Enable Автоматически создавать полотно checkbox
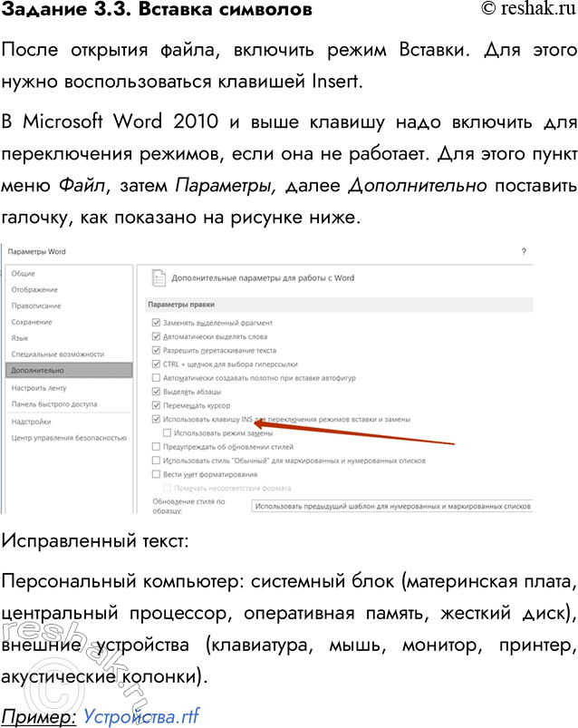This screenshot has width=578, height=728. point(157,377)
